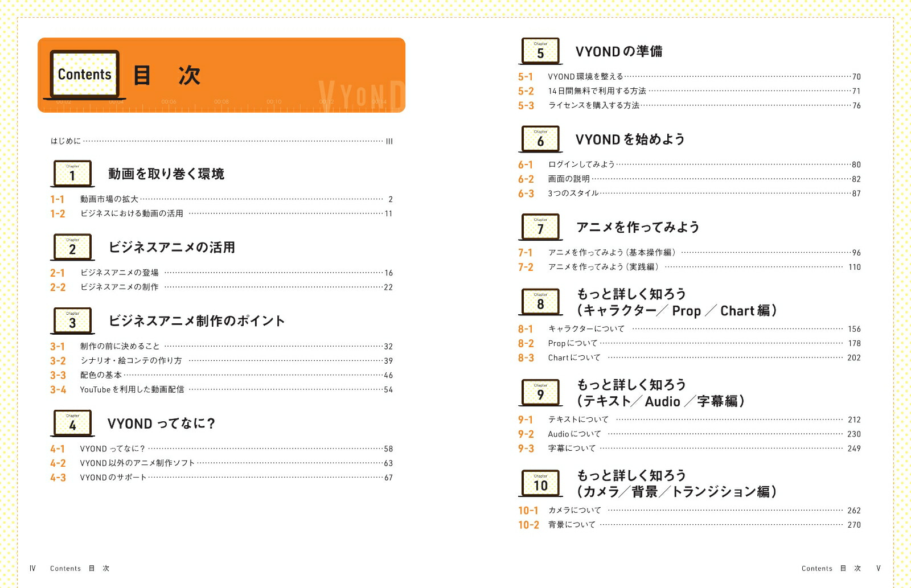Select entry 配色の基本
This screenshot has width=911, height=588.
[101, 375]
